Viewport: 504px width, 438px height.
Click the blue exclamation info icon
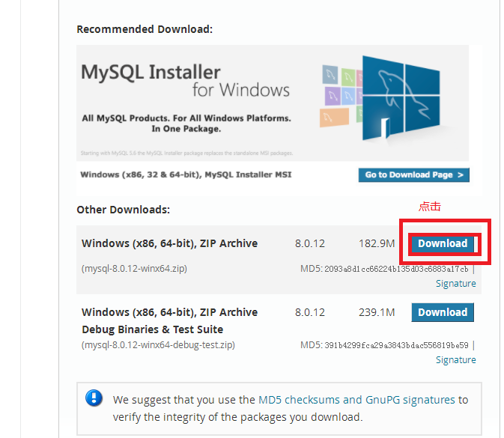pos(94,398)
